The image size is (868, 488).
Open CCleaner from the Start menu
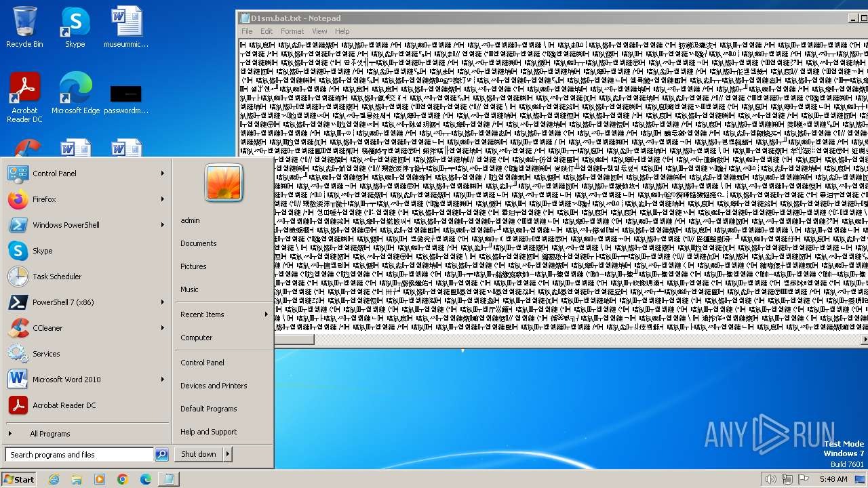coord(87,328)
